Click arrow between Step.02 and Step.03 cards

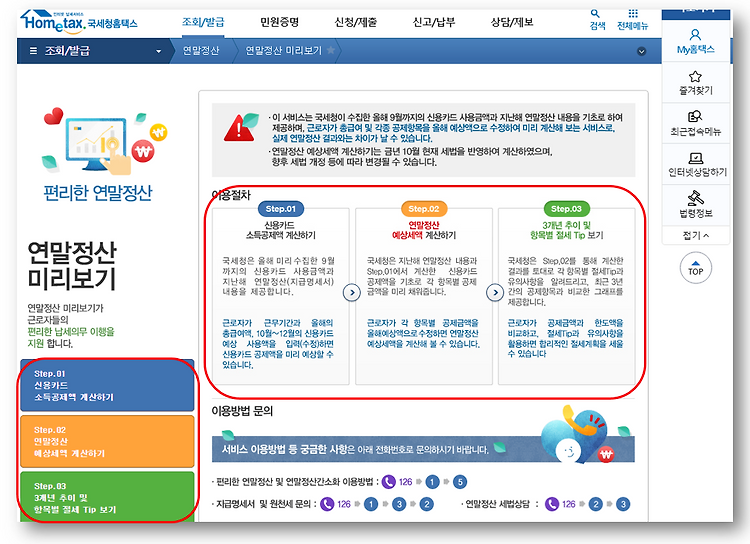[x=495, y=292]
